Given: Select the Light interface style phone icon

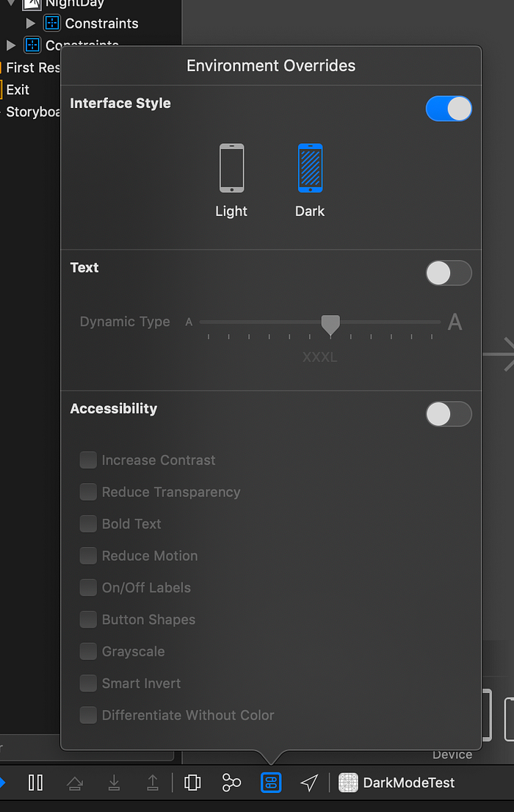Looking at the screenshot, I should tap(231, 167).
